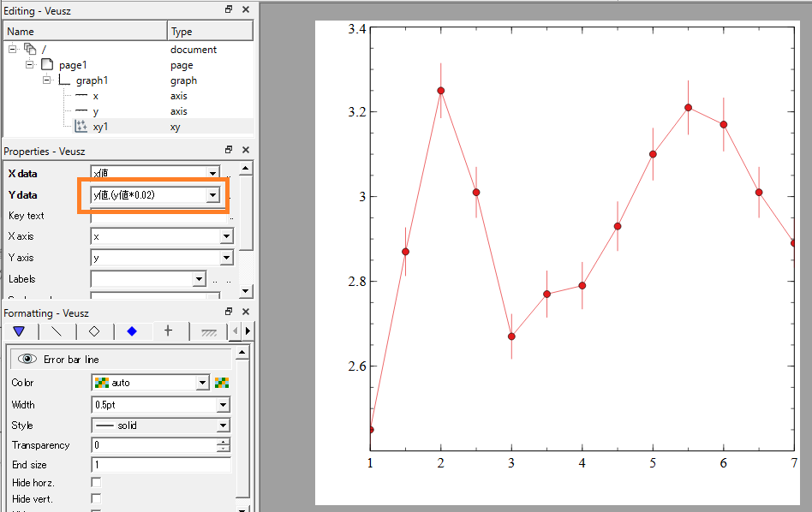Open the marker fill blue diamond tab
The height and width of the screenshot is (512, 812).
[132, 331]
